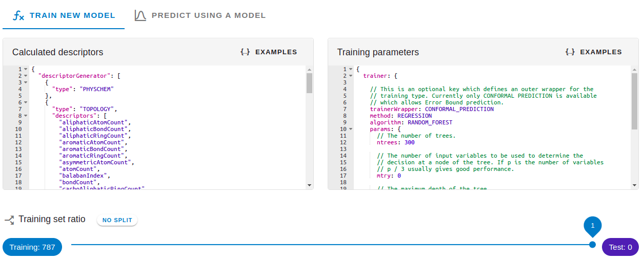Screen dimensions: 644x260
Task: Collapse the descriptorGenerator fold arrow on line 2
Action: (26, 76)
